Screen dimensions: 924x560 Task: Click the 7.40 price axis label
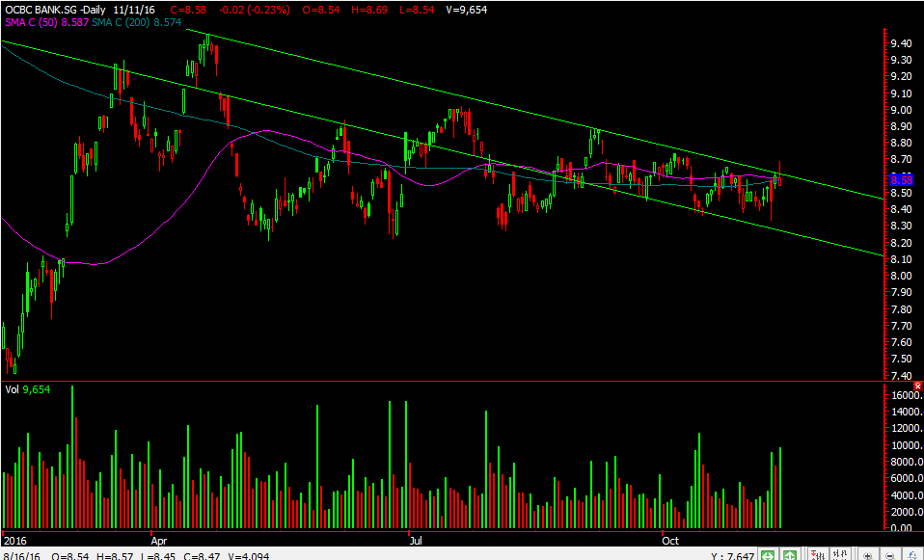coord(902,375)
